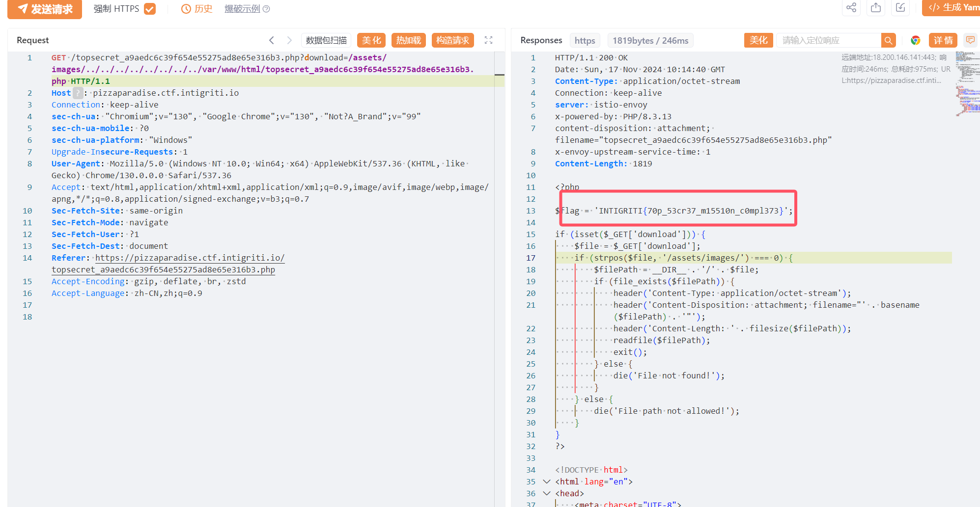980x507 pixels.
Task: Click the orange comment icon near 详情
Action: point(970,40)
